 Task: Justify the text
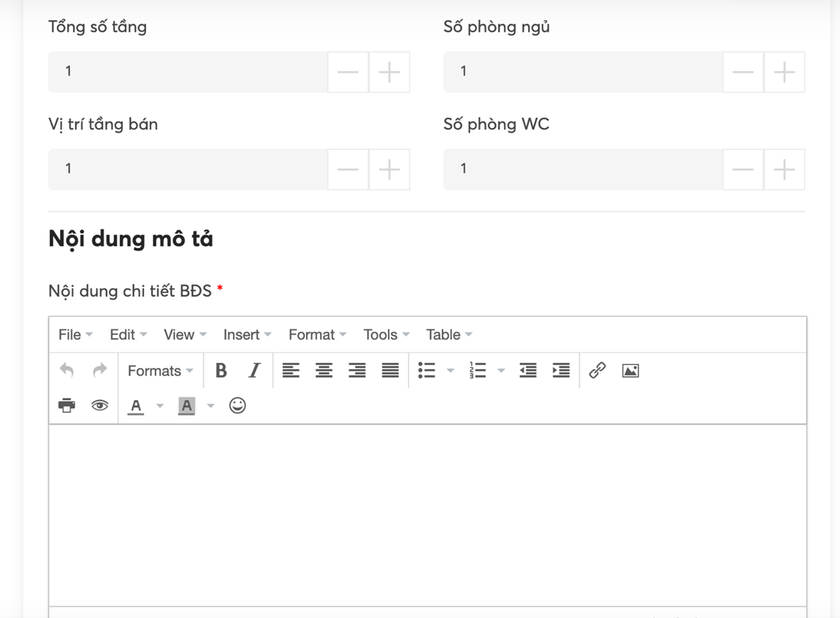[x=391, y=370]
